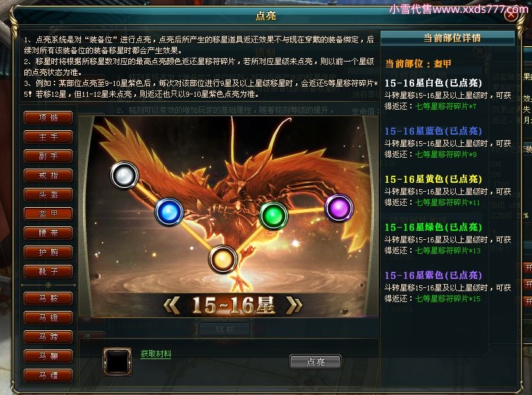
Task: Choose the 戒指 equipment slot
Action: click(48, 176)
